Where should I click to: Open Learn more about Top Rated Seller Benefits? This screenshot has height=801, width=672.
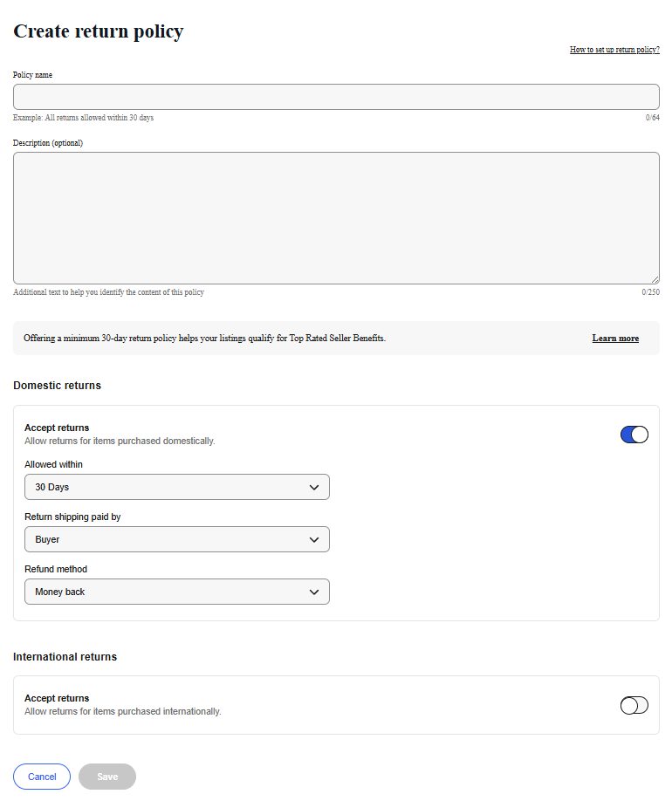coord(615,339)
